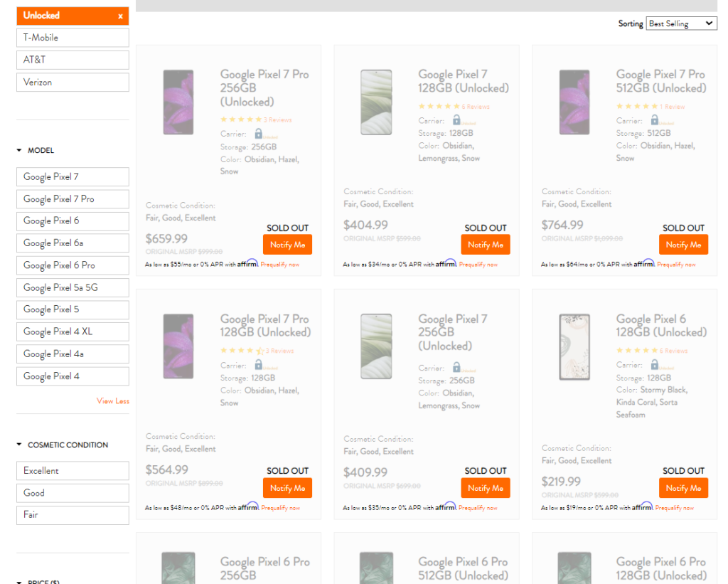
Task: Select Google Pixel 4a model filter
Action: click(73, 354)
